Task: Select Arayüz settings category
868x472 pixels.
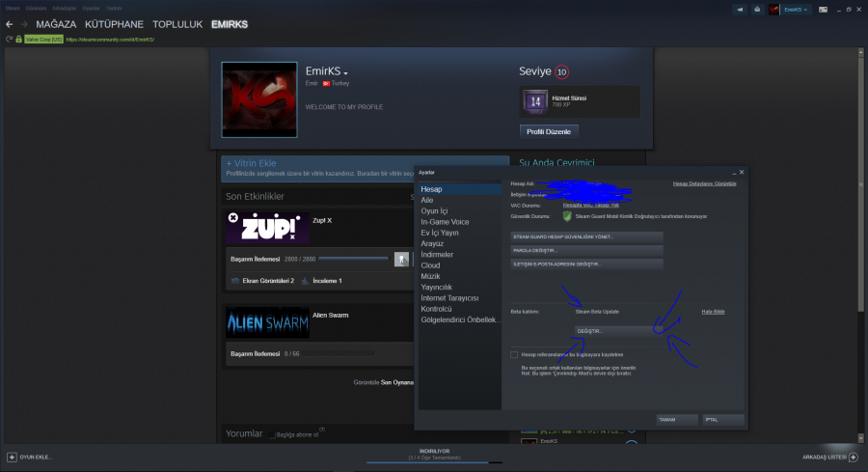Action: coord(460,243)
